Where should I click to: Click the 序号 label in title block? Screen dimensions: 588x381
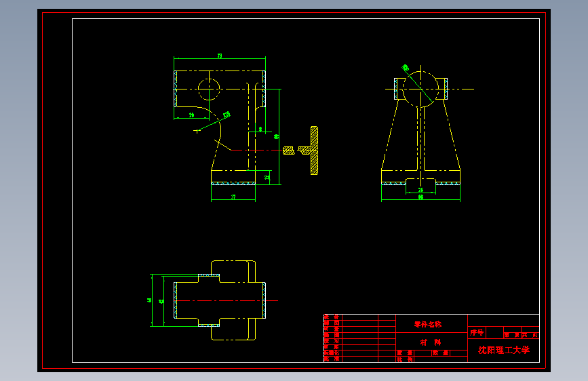pos(477,333)
